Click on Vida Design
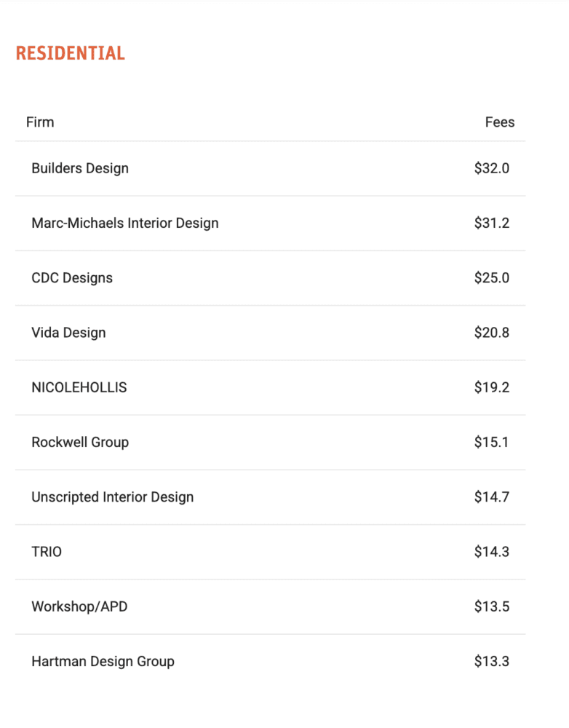569x728 pixels. pyautogui.click(x=68, y=333)
